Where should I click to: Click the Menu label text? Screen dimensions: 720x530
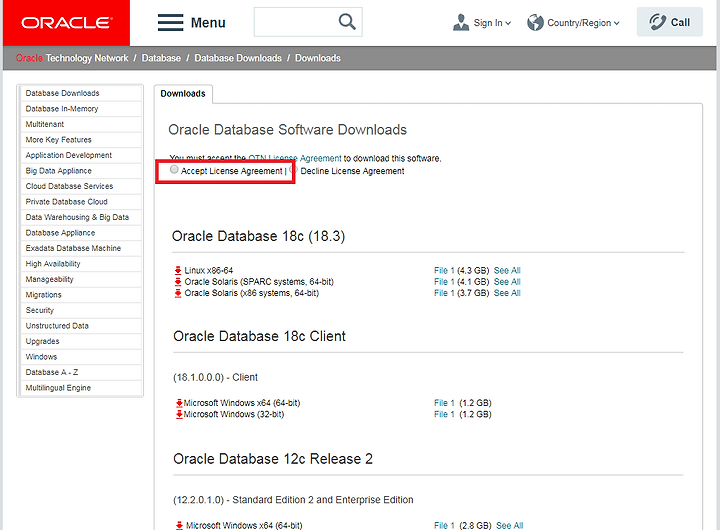pyautogui.click(x=208, y=23)
